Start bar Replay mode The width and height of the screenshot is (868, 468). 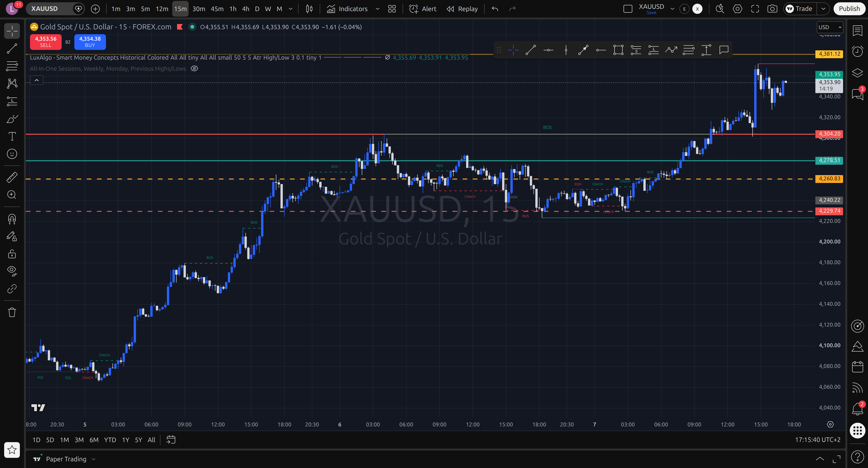(x=462, y=9)
